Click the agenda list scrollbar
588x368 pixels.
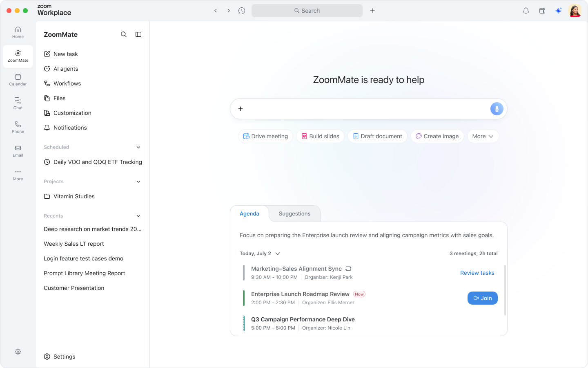[x=505, y=290]
